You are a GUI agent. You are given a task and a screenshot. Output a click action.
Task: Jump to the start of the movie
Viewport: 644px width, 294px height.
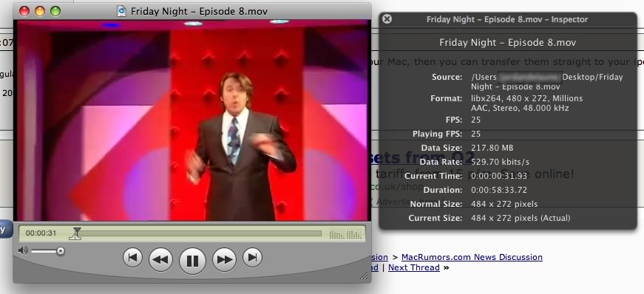pos(132,258)
